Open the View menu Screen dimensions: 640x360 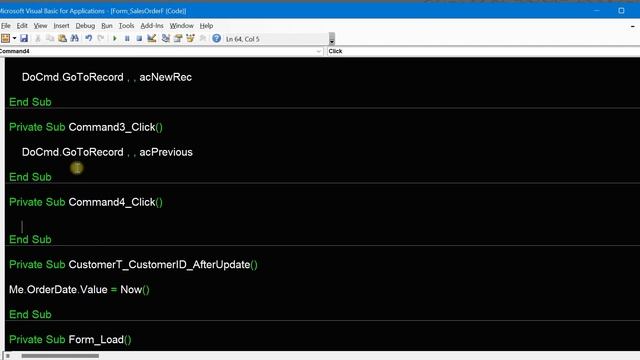(40, 25)
